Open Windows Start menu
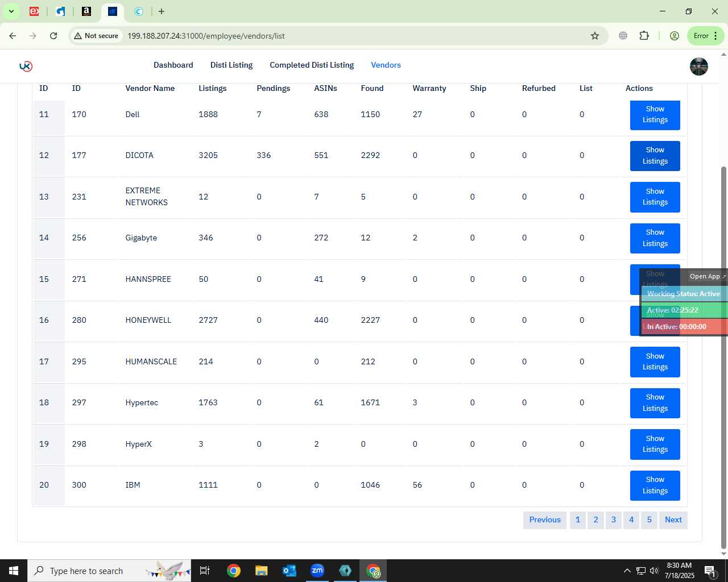This screenshot has width=728, height=582. point(14,571)
